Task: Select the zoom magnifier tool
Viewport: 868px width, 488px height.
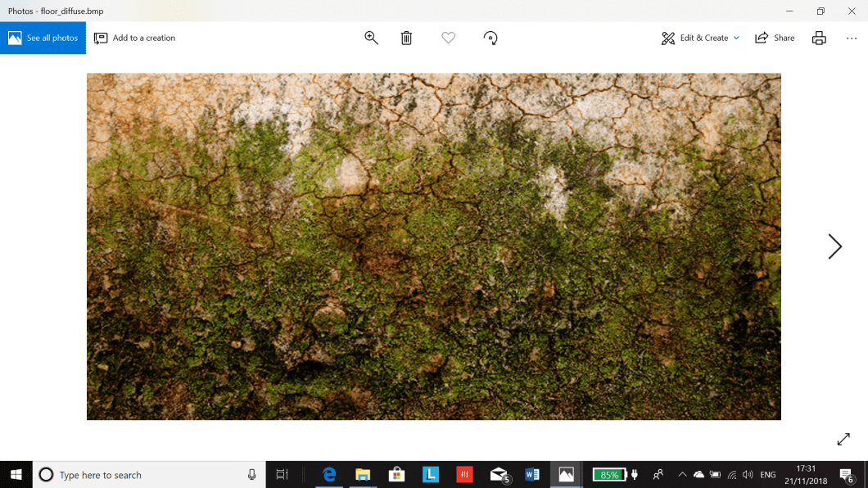Action: coord(371,38)
